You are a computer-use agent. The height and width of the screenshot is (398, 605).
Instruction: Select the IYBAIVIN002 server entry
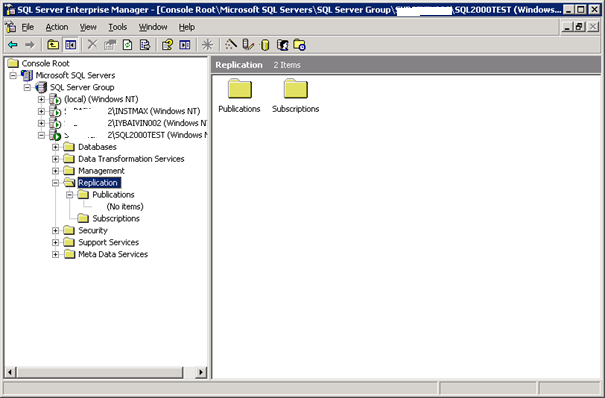coord(135,123)
